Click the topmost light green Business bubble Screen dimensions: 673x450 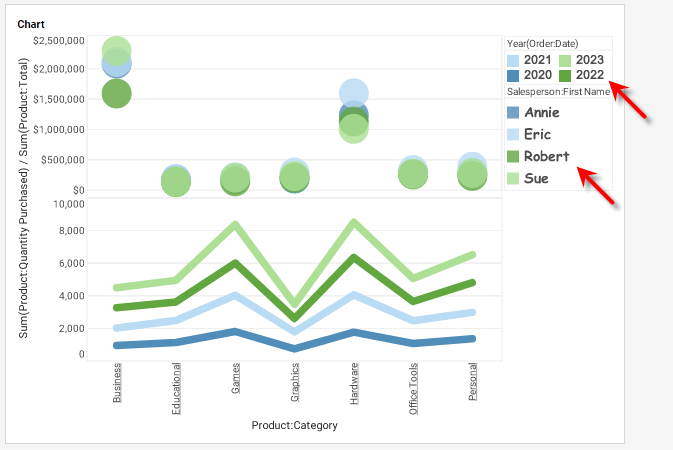[x=117, y=47]
